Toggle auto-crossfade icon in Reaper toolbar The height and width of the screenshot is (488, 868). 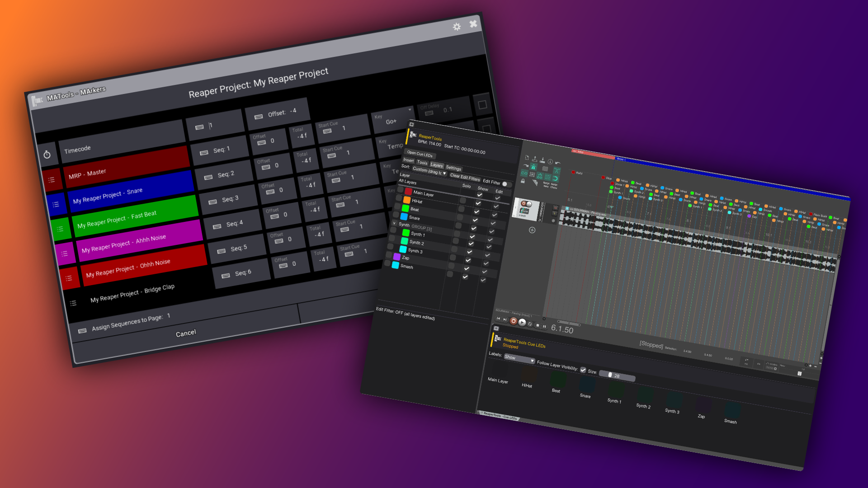click(x=557, y=171)
